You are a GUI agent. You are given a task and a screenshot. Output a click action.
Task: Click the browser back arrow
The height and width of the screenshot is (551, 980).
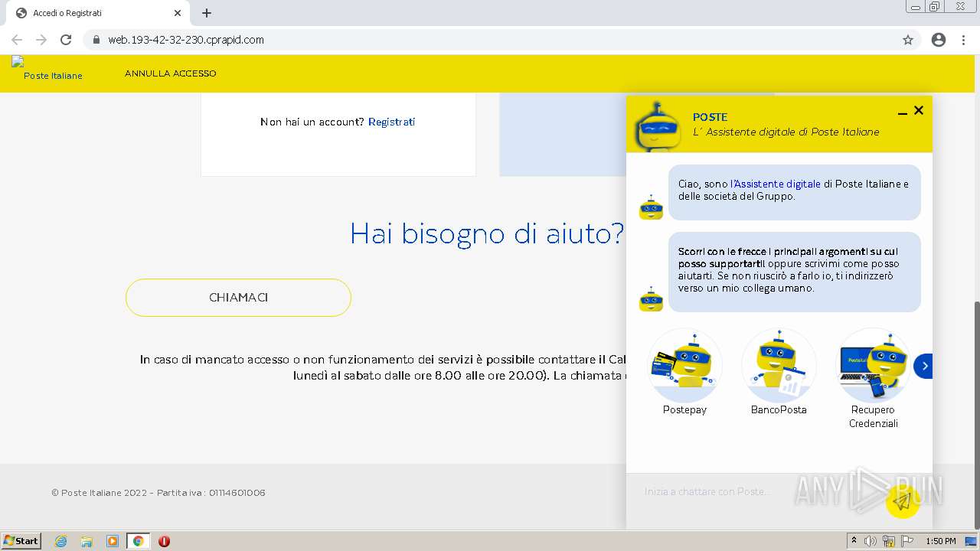17,40
